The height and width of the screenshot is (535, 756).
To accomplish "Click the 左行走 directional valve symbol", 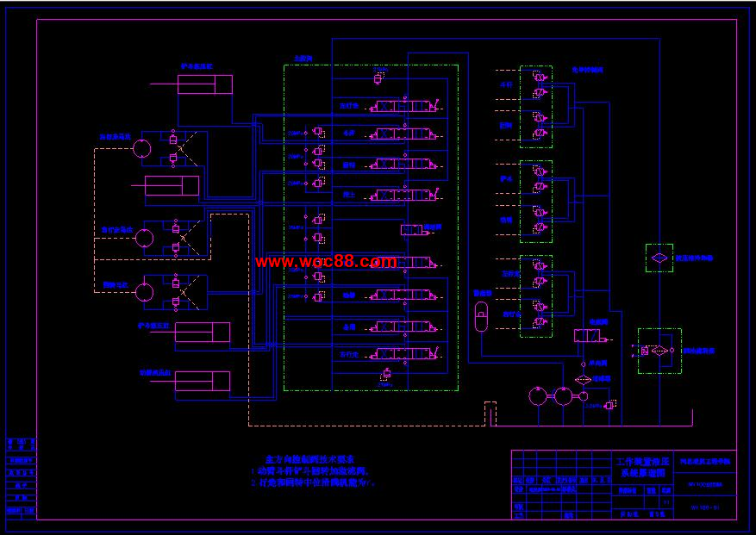I will pos(403,106).
